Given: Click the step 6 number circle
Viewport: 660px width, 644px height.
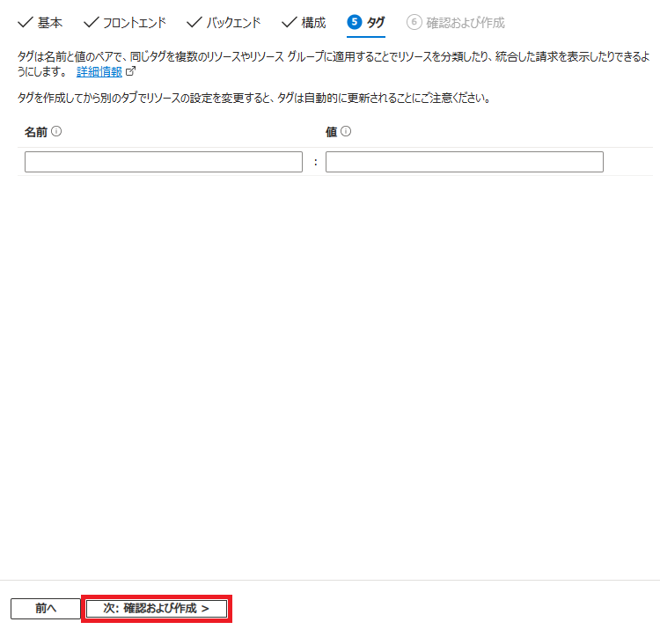Looking at the screenshot, I should pyautogui.click(x=414, y=22).
